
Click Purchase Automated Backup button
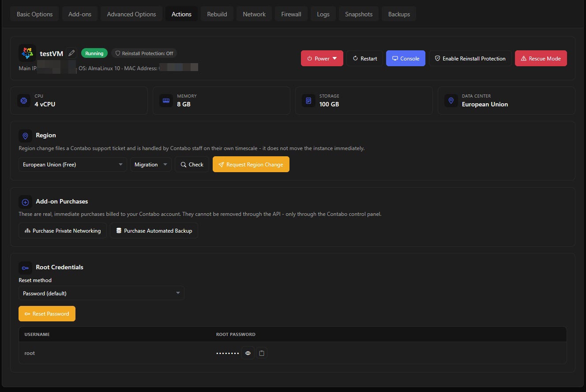(154, 230)
